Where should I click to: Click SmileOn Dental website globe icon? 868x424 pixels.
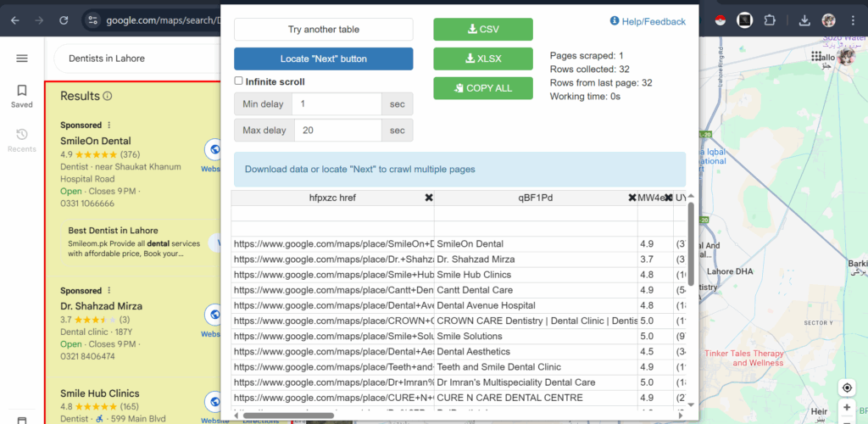213,149
